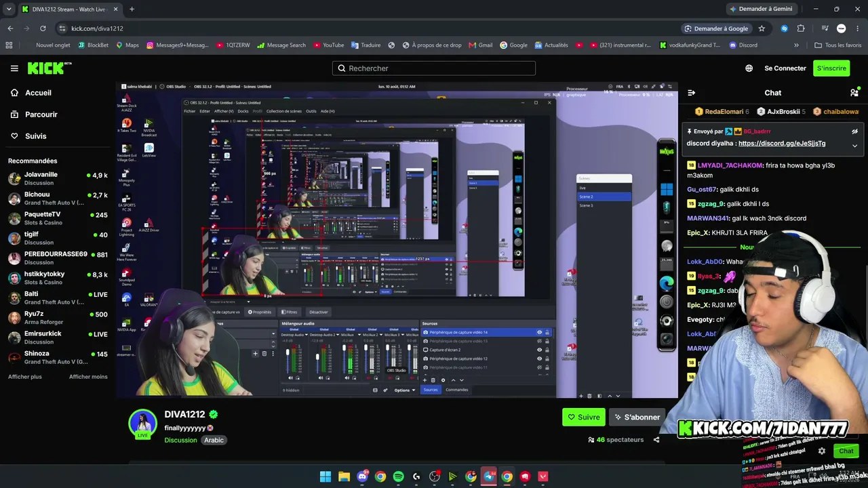Screen dimensions: 868x488
Task: Open the Discord bookmark
Action: pos(743,45)
